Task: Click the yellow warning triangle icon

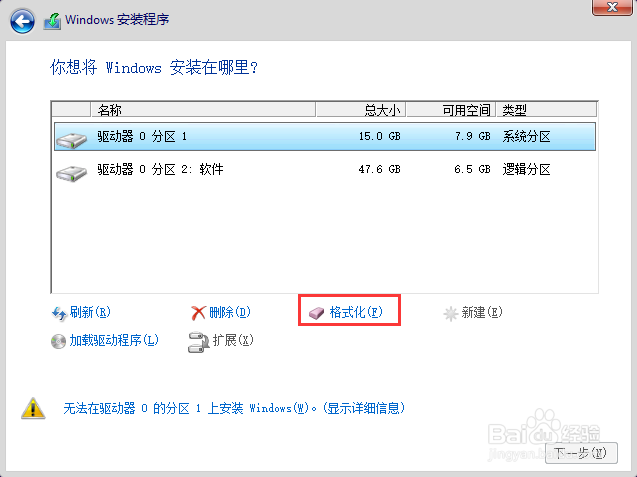Action: (33, 408)
